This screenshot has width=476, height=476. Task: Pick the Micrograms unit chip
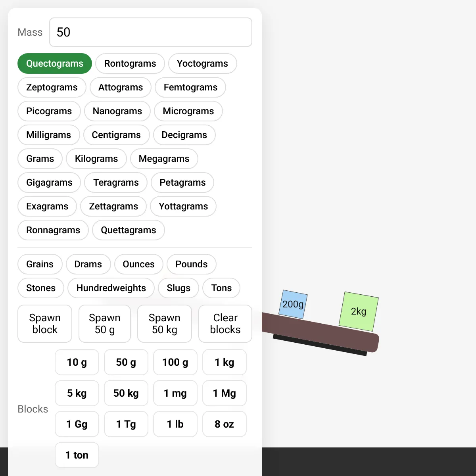(x=188, y=111)
